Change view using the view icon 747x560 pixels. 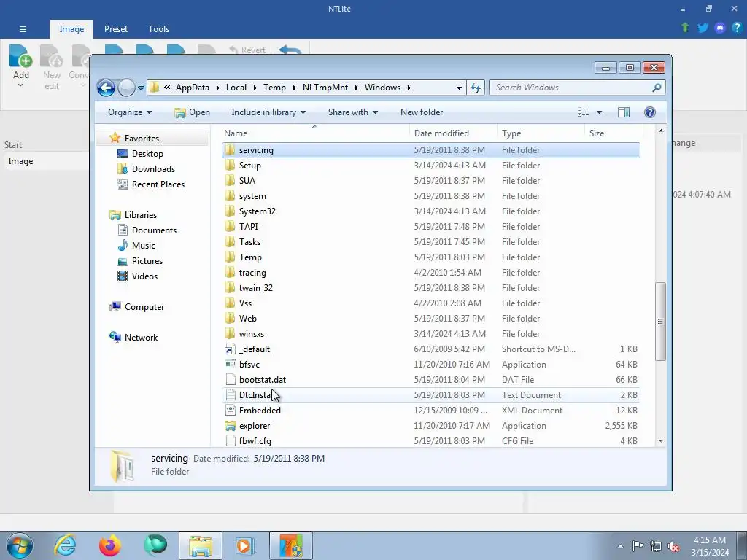click(583, 112)
